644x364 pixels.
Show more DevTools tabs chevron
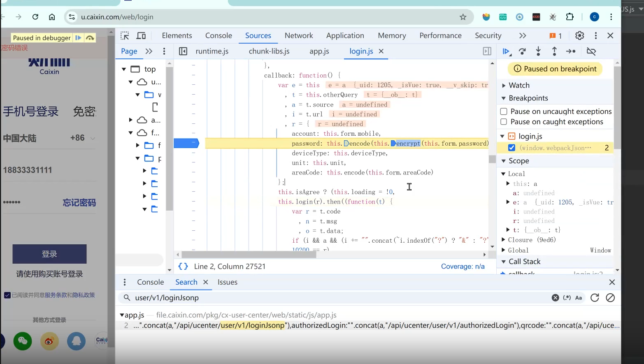tap(523, 36)
